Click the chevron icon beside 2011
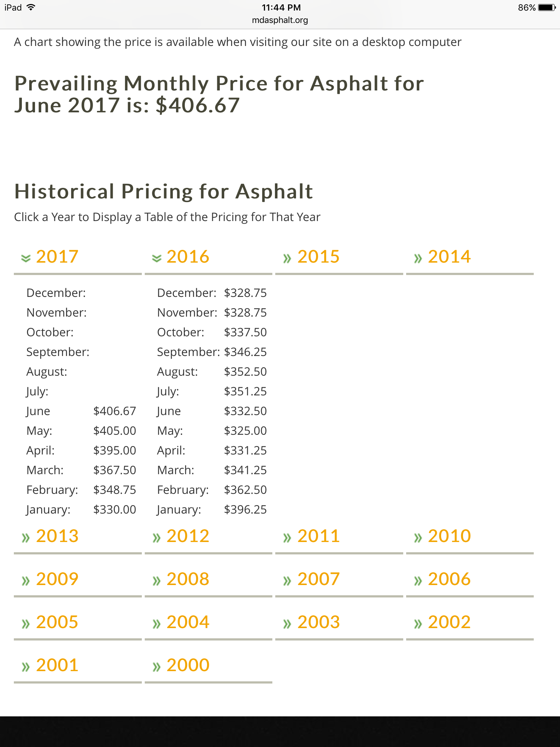 click(x=287, y=538)
